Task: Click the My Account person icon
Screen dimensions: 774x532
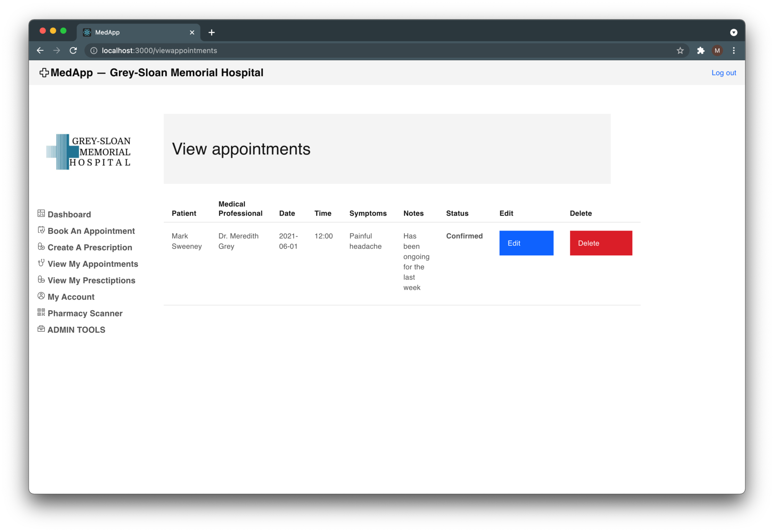Action: click(41, 296)
